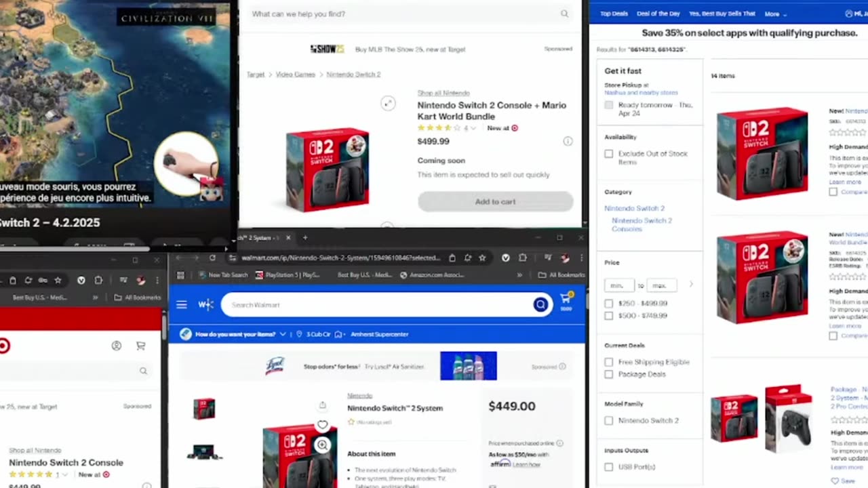Image resolution: width=868 pixels, height=488 pixels.
Task: Tick Compare for first Best Buy result
Action: pos(833,192)
